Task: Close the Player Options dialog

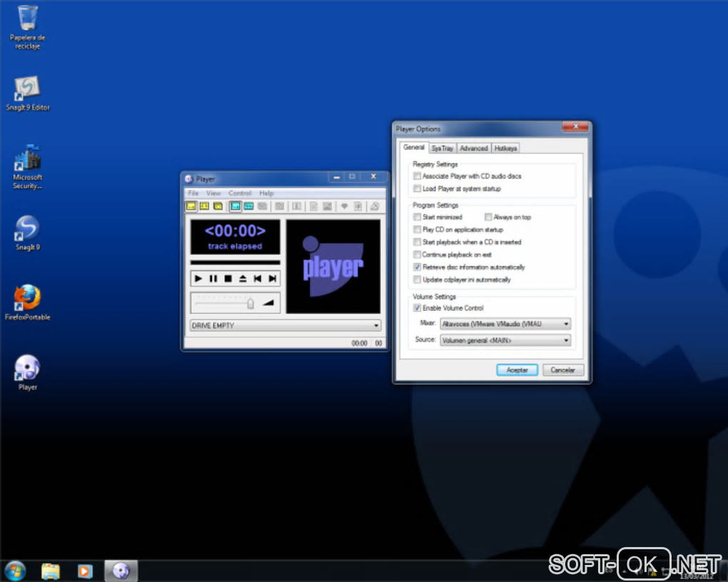Action: point(576,126)
